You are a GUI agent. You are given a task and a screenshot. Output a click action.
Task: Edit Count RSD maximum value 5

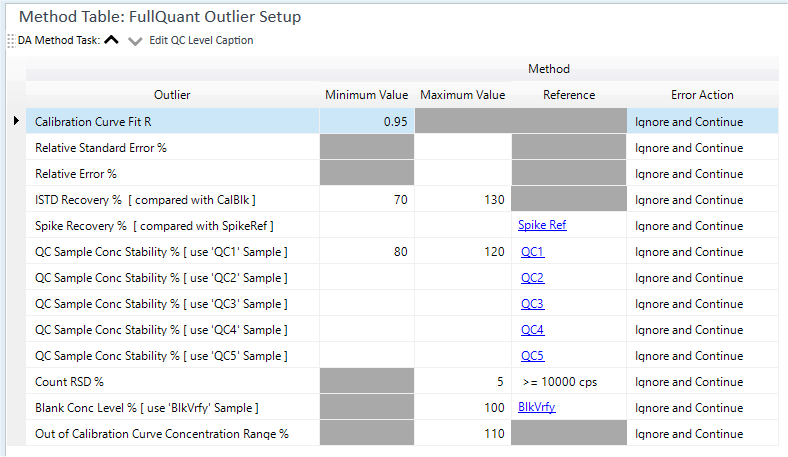point(463,382)
